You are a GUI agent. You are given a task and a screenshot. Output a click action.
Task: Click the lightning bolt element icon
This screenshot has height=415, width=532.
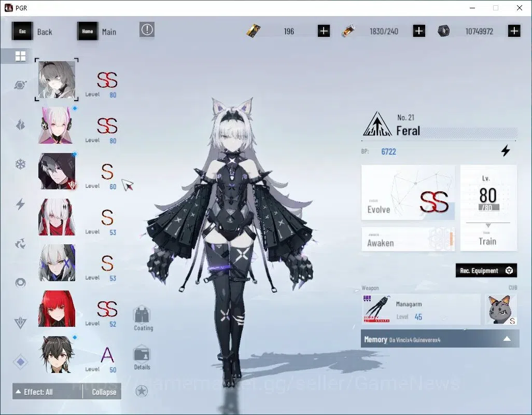506,150
